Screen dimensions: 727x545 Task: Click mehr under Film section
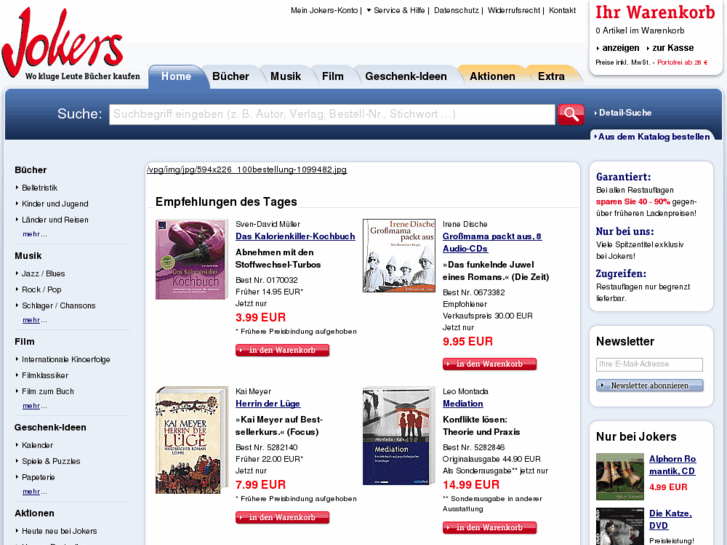coord(34,405)
